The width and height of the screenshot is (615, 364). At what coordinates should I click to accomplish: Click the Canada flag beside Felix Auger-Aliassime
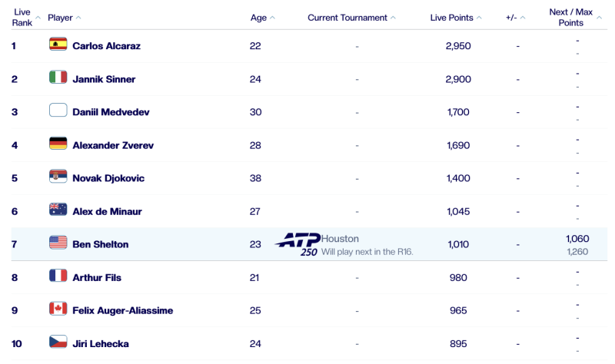(x=58, y=309)
